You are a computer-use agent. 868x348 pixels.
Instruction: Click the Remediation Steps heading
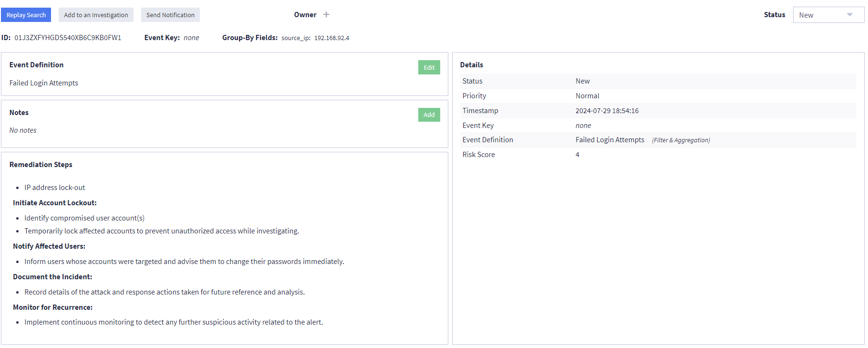pyautogui.click(x=41, y=165)
